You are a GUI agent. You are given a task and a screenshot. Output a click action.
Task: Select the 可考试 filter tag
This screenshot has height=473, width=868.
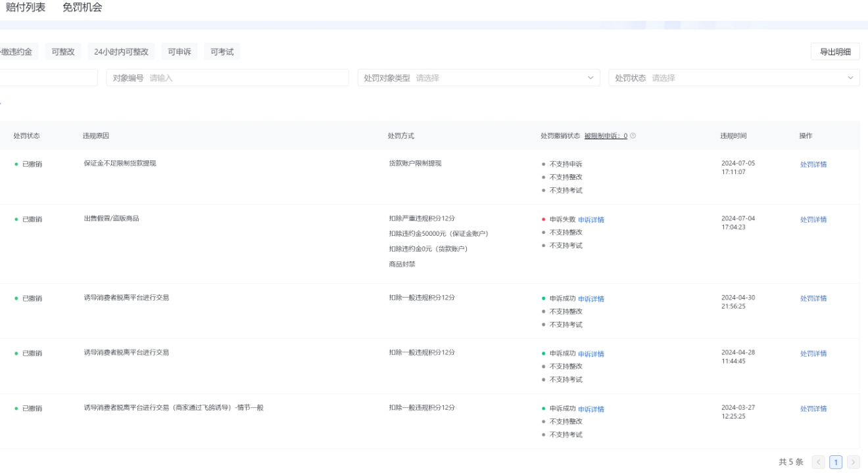pyautogui.click(x=222, y=52)
